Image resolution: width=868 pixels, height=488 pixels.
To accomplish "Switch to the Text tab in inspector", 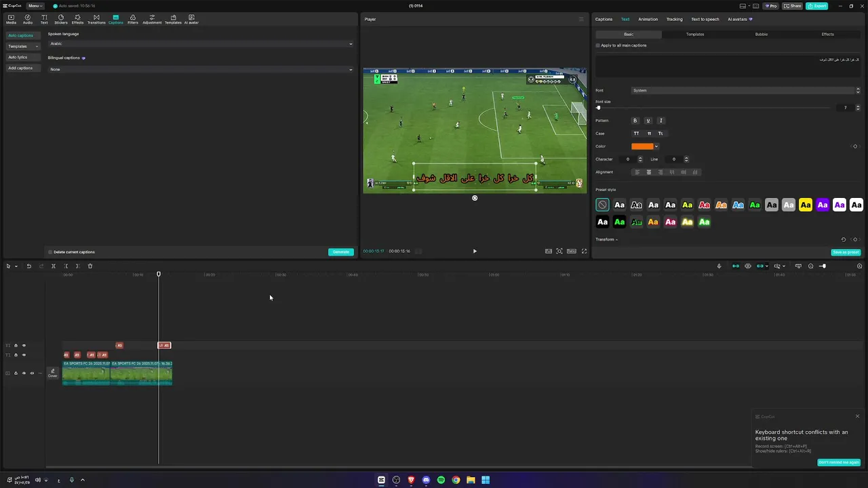I will pyautogui.click(x=625, y=19).
